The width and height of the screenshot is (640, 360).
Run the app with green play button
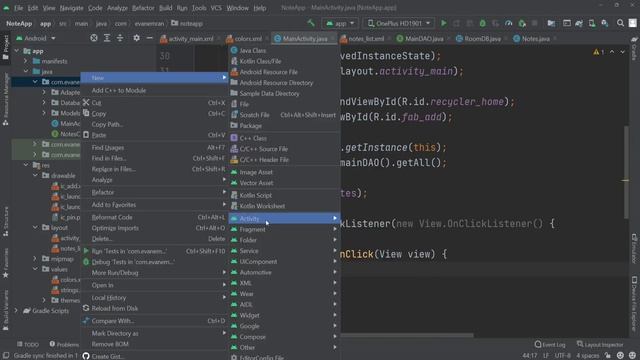point(443,23)
